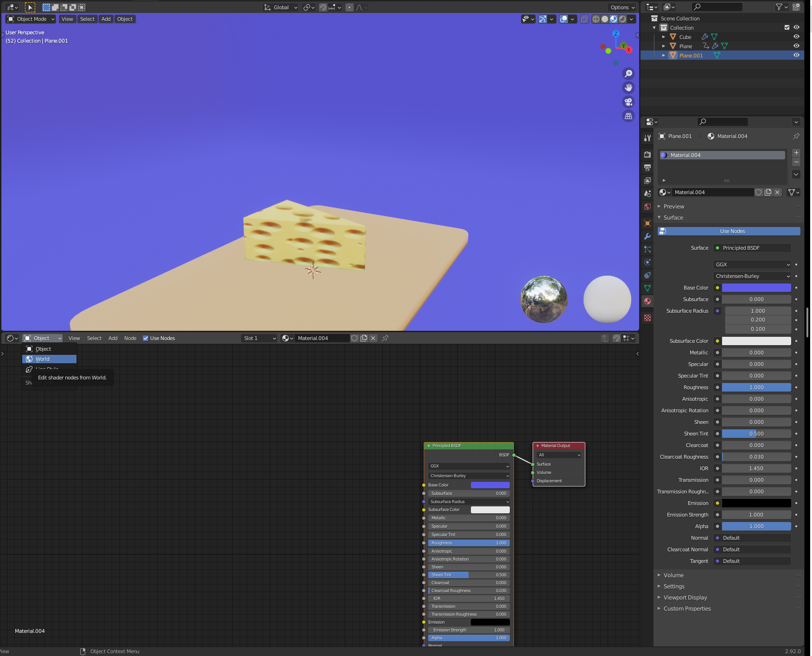Hide Plane.001 in the outliner
This screenshot has height=656, width=812.
tap(797, 55)
